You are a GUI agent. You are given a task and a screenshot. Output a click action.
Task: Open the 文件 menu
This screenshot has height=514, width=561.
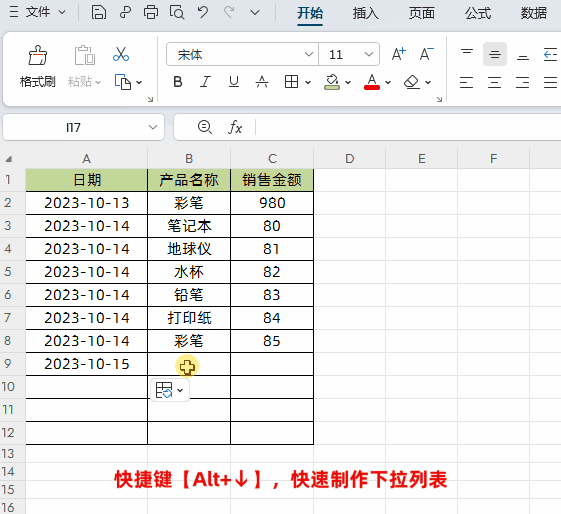38,12
